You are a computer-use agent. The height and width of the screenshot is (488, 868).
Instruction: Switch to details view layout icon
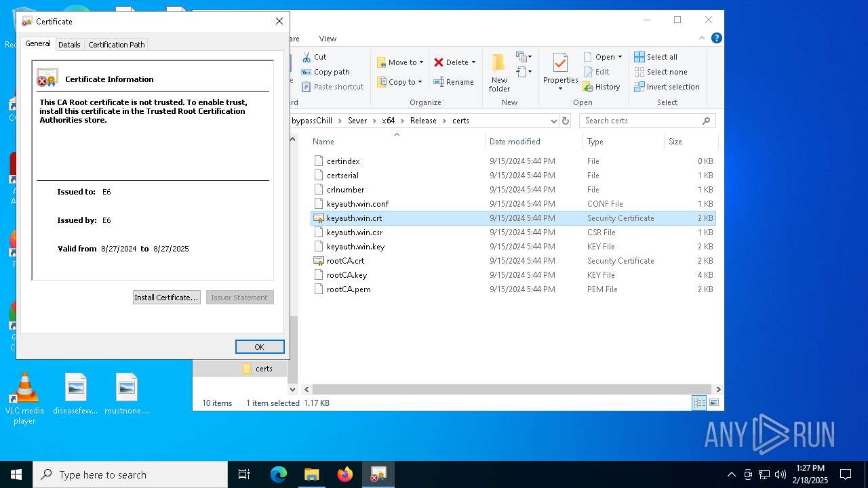699,403
